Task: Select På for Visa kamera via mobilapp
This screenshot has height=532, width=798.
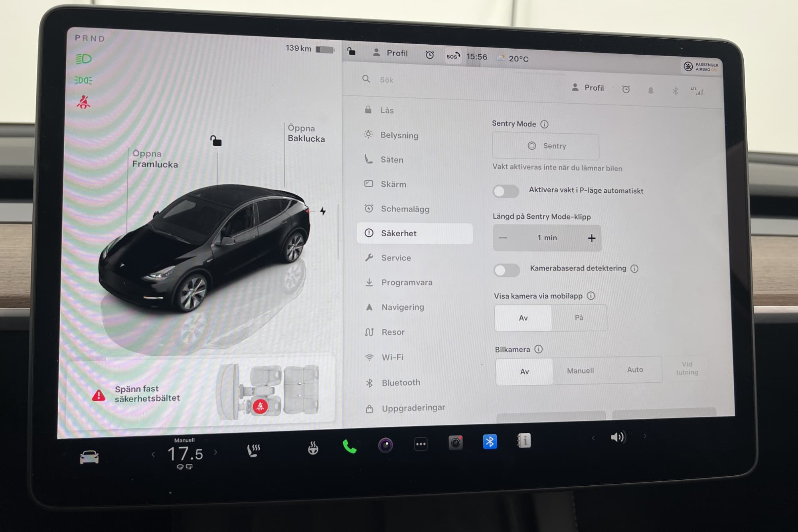Action: click(x=579, y=318)
